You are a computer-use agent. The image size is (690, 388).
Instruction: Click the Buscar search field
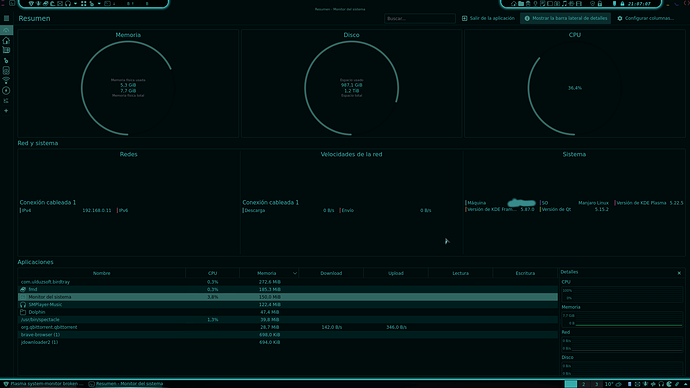click(x=420, y=18)
